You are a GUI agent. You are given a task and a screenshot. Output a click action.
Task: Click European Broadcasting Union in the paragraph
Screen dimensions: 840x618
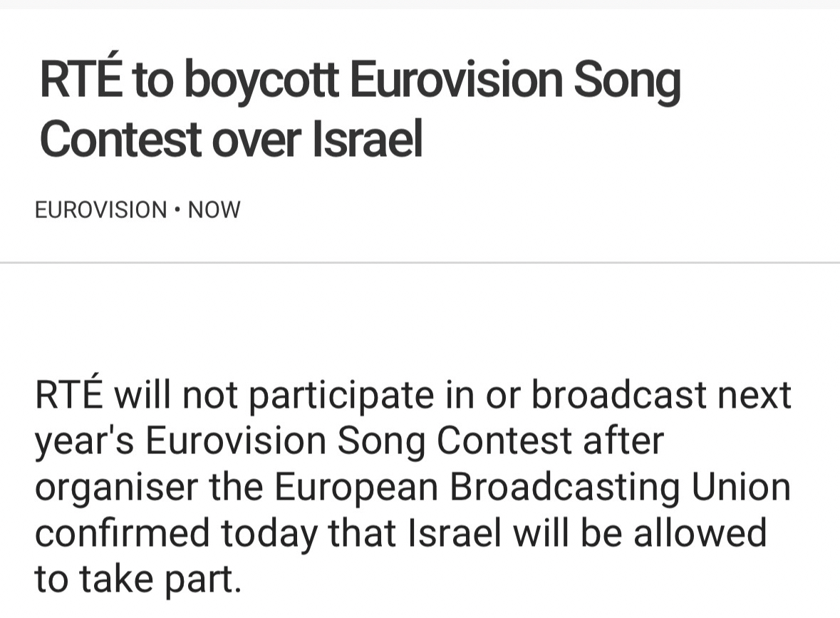(x=532, y=488)
